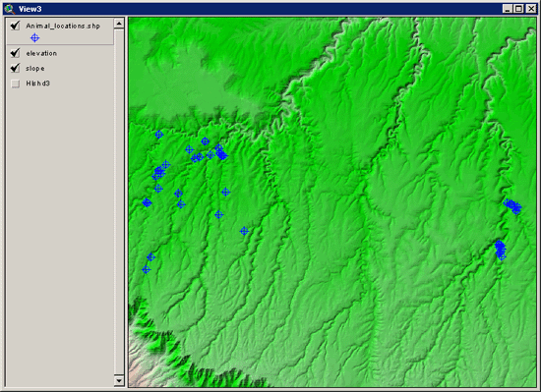The image size is (541, 392).
Task: Select the elevation theme name
Action: tap(41, 53)
